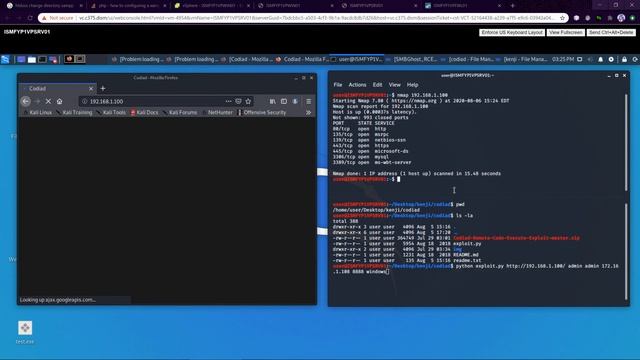Toggle Firefox sidebar view icon
The height and width of the screenshot is (360, 640).
tap(284, 101)
